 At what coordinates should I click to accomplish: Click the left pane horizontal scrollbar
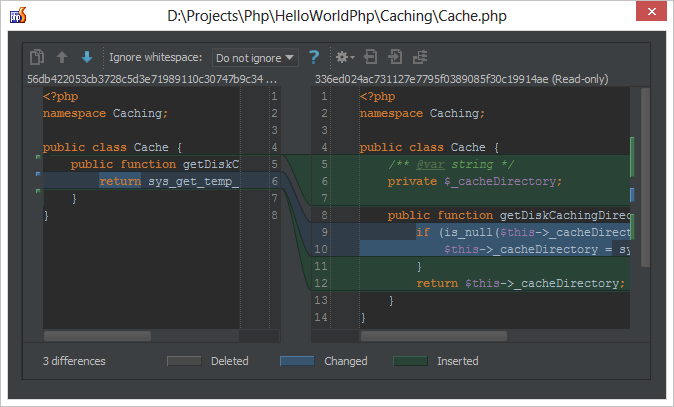[x=97, y=336]
